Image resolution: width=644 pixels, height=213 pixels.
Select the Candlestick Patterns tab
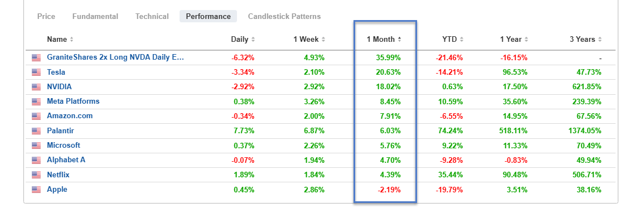284,16
